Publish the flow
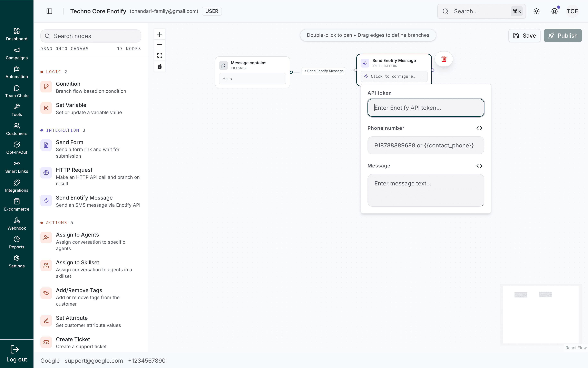The image size is (588, 368). pyautogui.click(x=563, y=36)
